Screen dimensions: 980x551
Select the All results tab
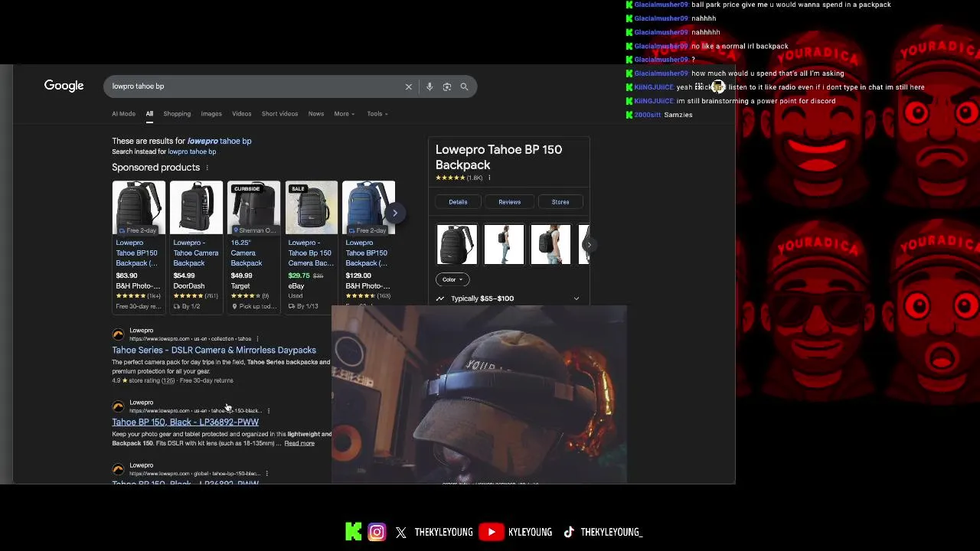pos(149,114)
